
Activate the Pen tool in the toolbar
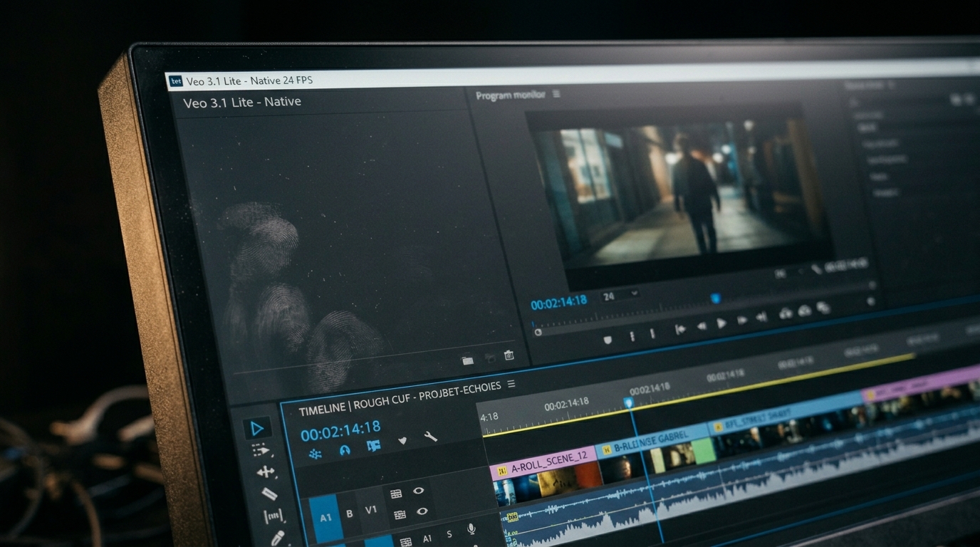[277, 537]
